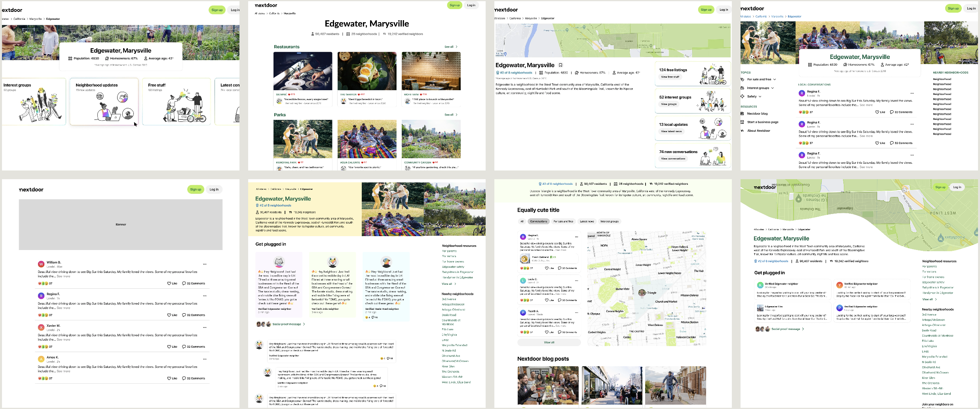
Task: Expand See more on William B.'s post
Action: 63,276
